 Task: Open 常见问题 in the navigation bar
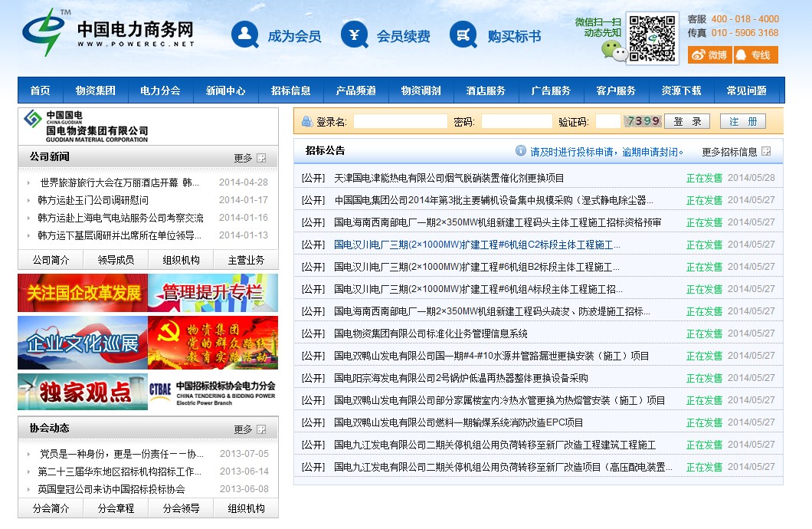[747, 90]
